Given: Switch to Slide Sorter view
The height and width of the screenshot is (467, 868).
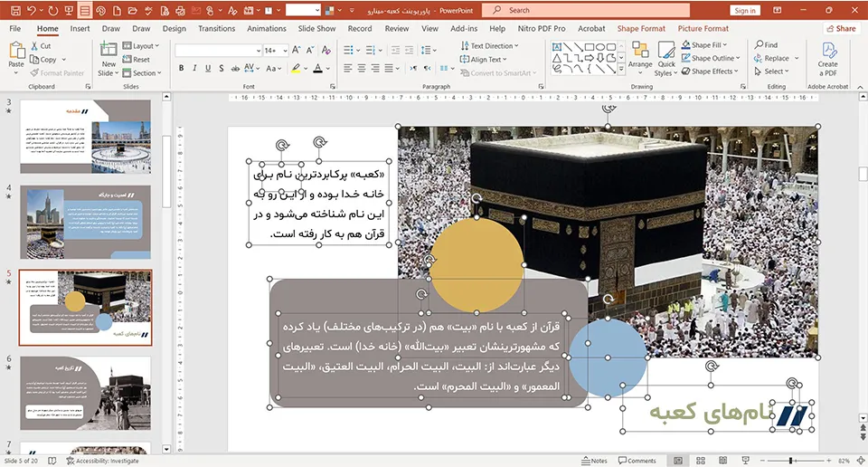Looking at the screenshot, I should pos(700,461).
